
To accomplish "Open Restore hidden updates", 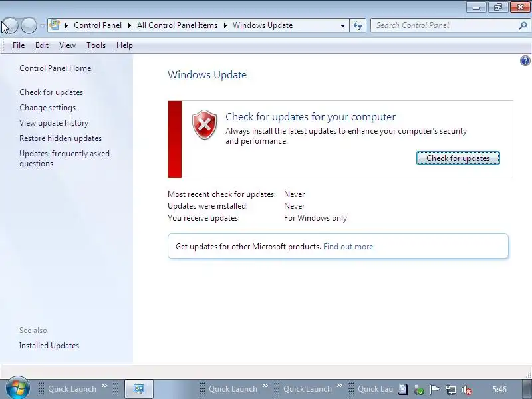I will pos(61,138).
